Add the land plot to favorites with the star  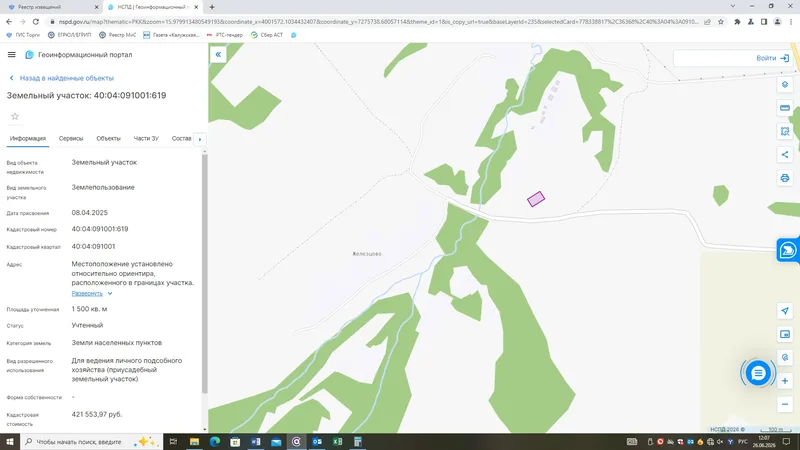[15, 116]
